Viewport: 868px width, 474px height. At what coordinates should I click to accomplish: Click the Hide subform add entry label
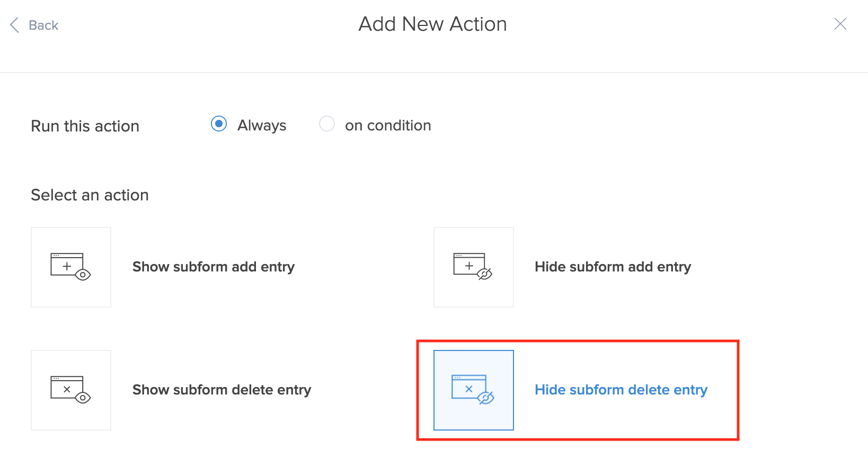point(613,267)
